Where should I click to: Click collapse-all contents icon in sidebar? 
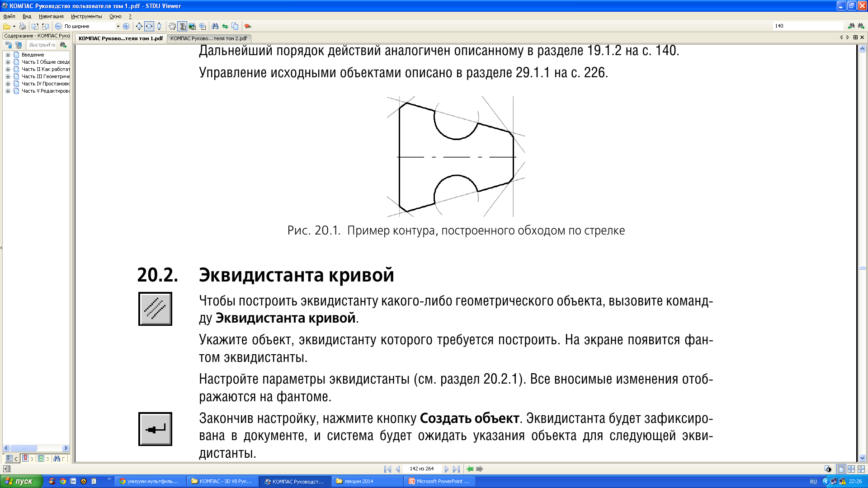coord(19,45)
